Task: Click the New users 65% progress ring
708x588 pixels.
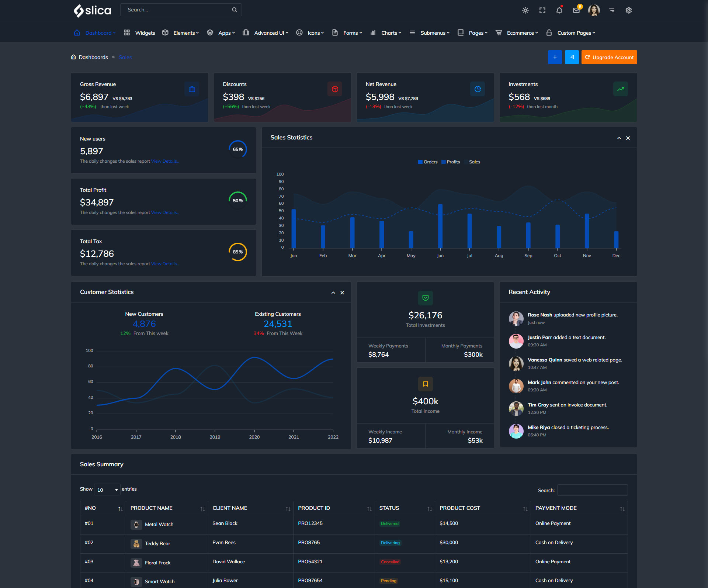Action: click(238, 149)
